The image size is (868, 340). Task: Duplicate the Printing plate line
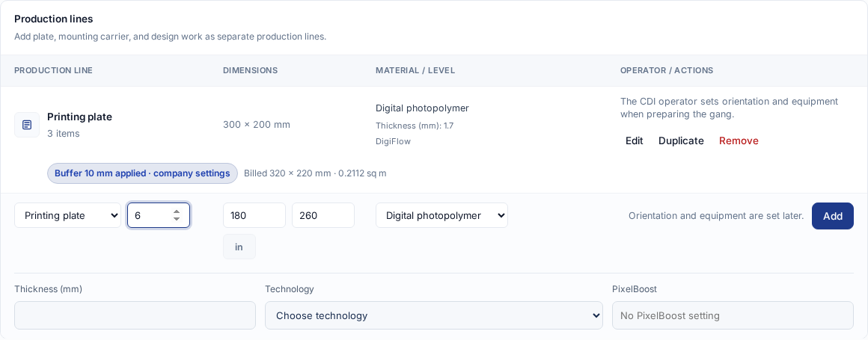point(681,141)
